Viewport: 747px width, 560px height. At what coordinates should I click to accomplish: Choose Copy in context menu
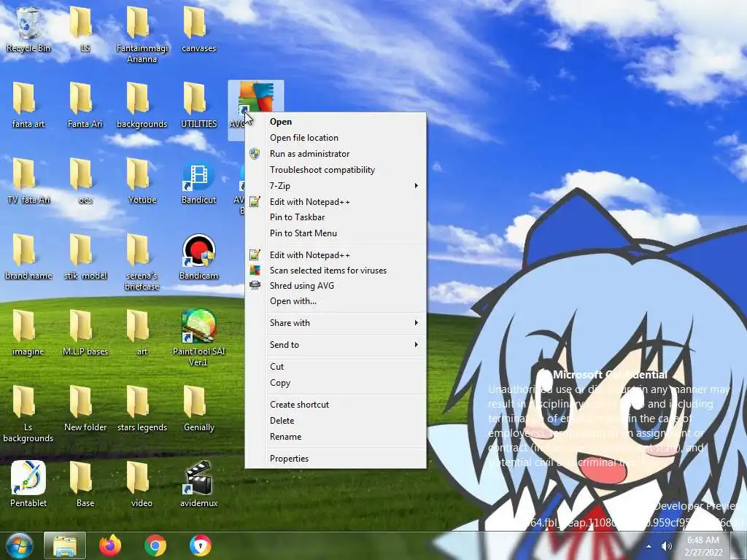point(336,383)
